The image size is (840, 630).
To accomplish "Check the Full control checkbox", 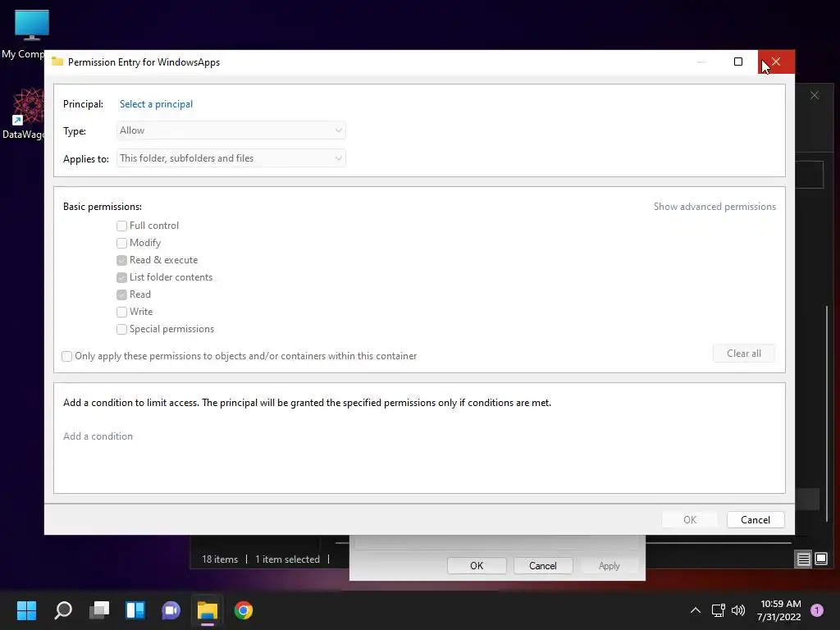I will (121, 226).
